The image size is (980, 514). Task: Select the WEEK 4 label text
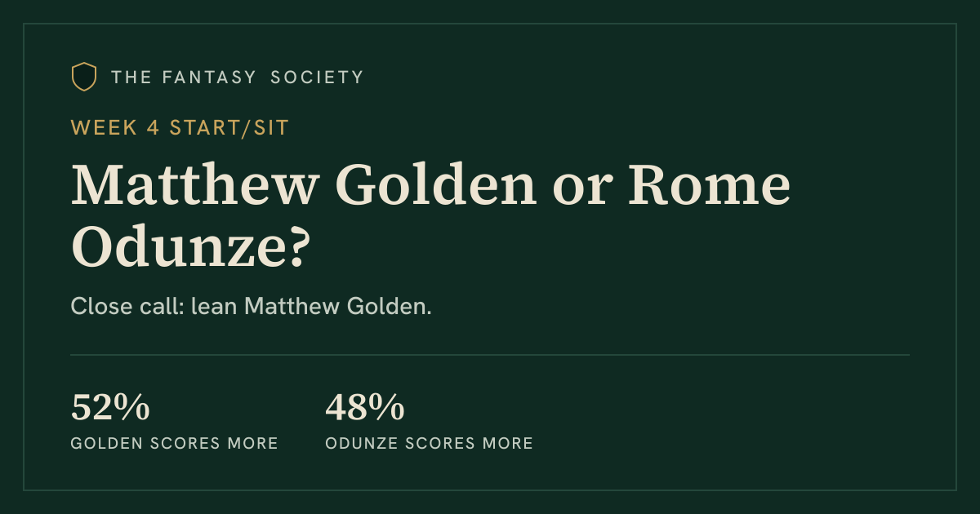point(115,128)
